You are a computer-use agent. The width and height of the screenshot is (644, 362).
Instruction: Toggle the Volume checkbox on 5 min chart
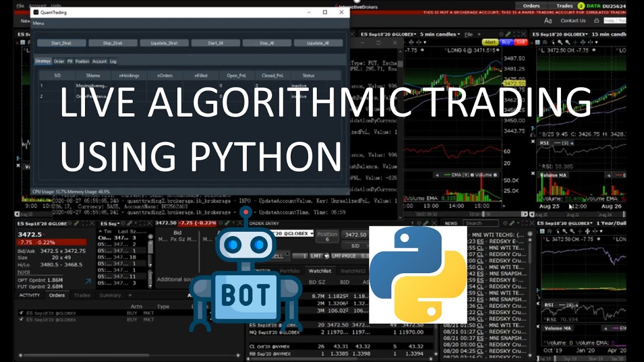click(x=495, y=175)
